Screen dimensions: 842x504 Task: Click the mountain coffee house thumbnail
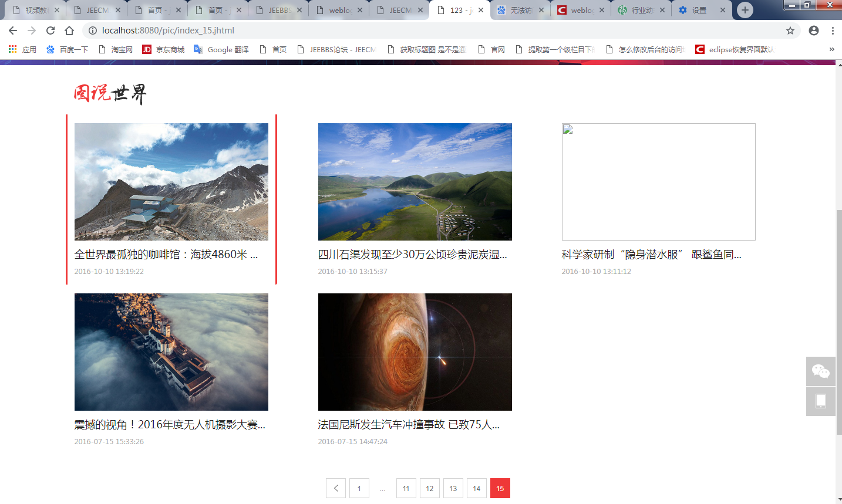coord(171,182)
